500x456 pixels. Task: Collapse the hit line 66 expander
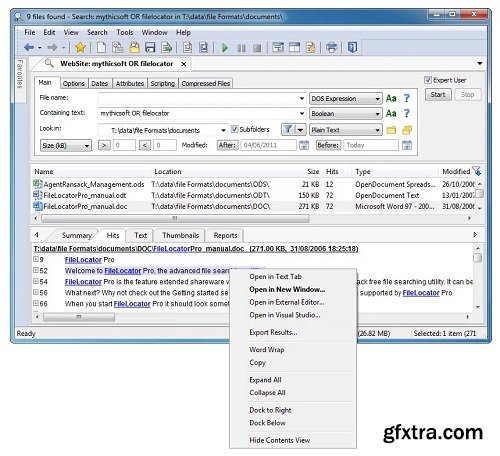click(36, 303)
